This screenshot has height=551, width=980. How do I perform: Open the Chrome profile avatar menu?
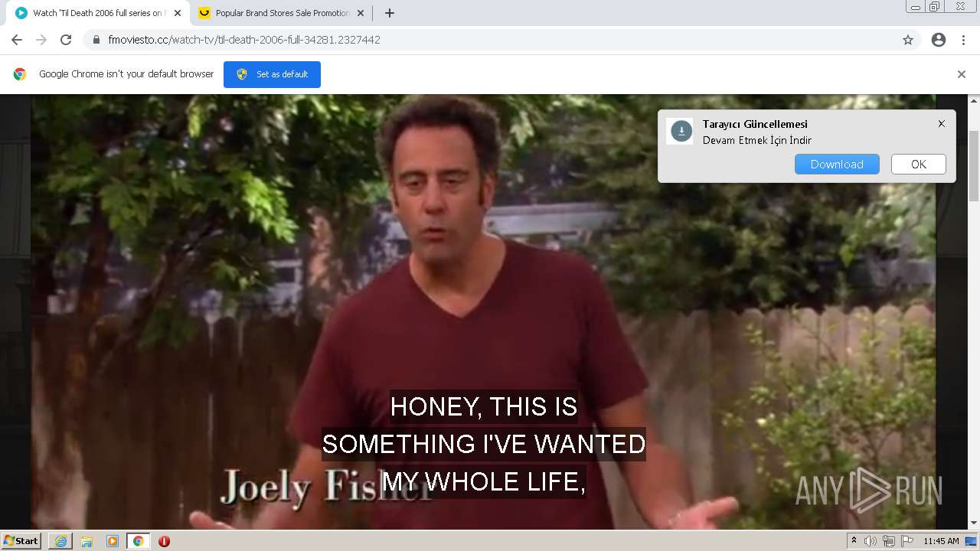[939, 40]
